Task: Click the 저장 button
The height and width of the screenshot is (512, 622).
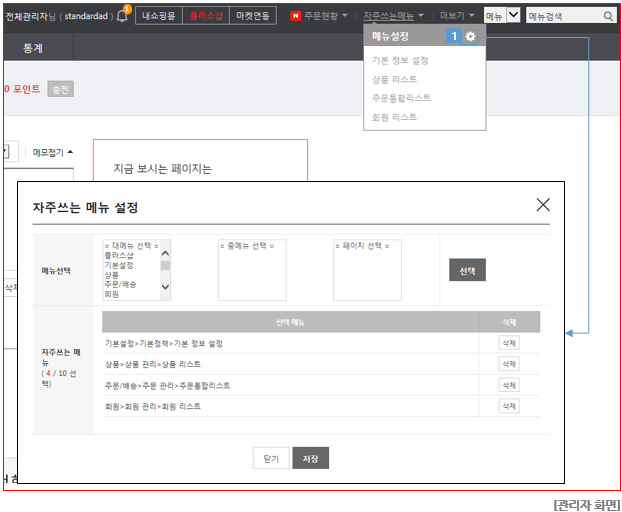Action: click(x=311, y=458)
